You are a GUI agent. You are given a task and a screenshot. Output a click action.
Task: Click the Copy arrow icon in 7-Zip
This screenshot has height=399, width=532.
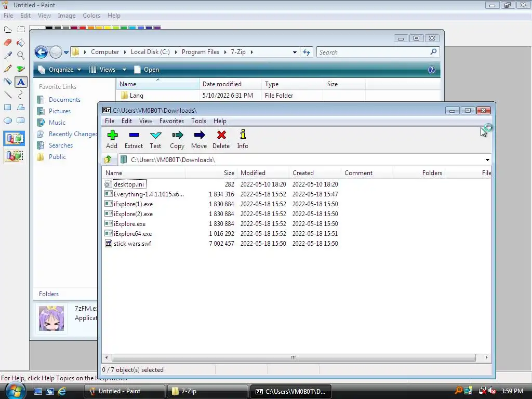tap(178, 136)
